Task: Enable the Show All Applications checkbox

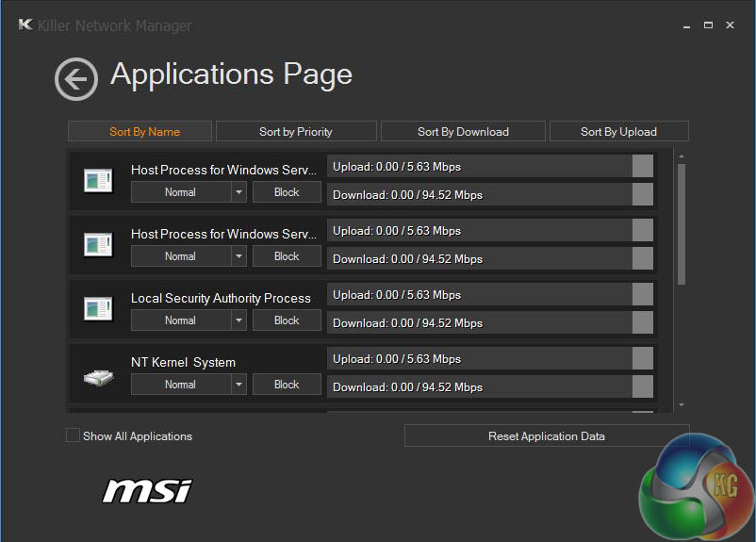Action: (x=74, y=435)
